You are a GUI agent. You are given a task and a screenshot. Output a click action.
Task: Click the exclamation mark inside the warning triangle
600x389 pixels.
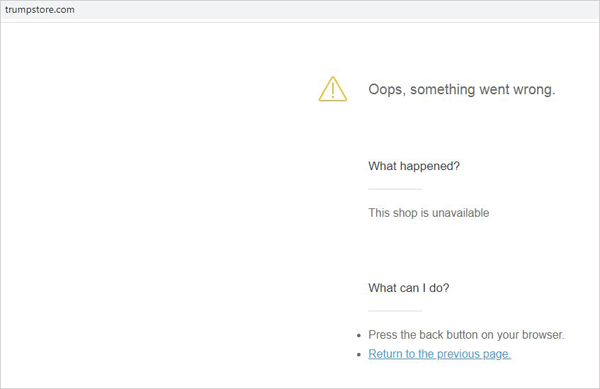pos(333,91)
